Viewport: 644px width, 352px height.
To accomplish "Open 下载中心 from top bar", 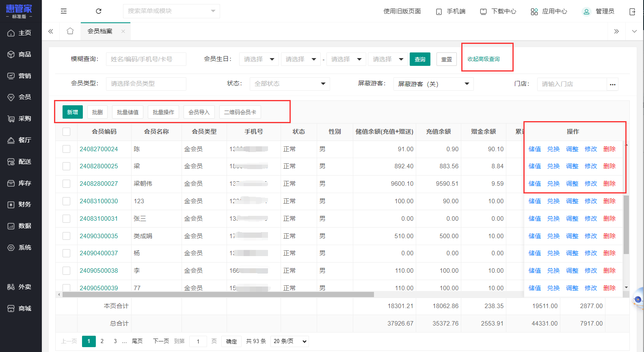I will coord(498,11).
